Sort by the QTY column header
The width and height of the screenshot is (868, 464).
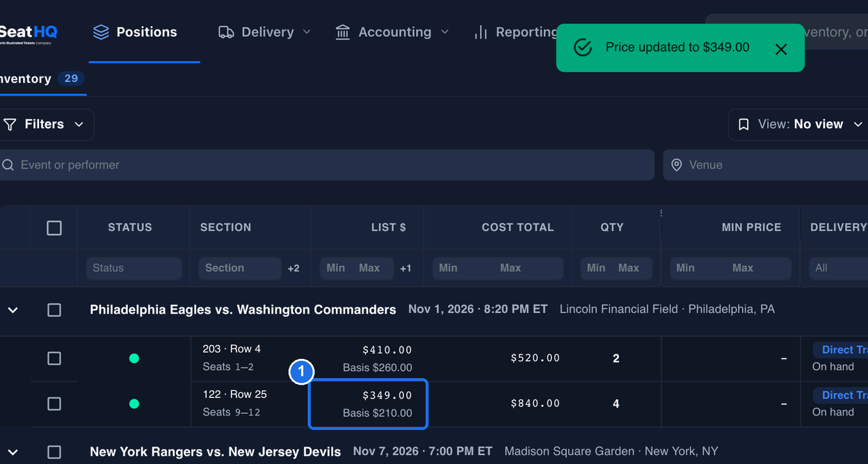612,227
